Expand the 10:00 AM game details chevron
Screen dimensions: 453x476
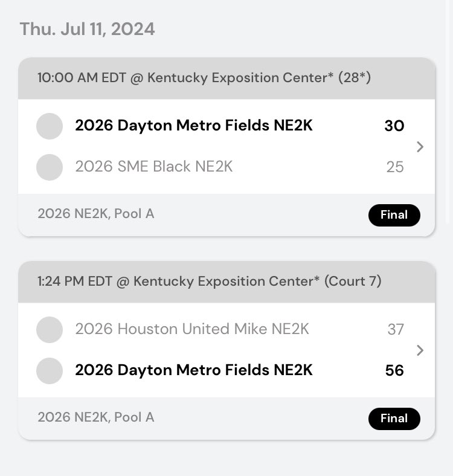(x=420, y=147)
